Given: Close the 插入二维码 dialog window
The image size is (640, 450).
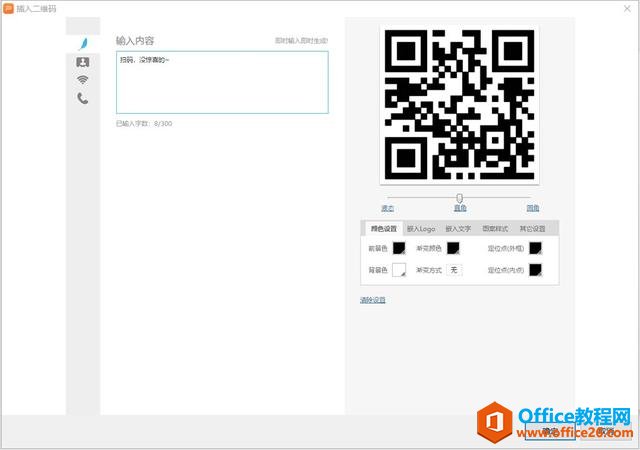Looking at the screenshot, I should coord(627,9).
